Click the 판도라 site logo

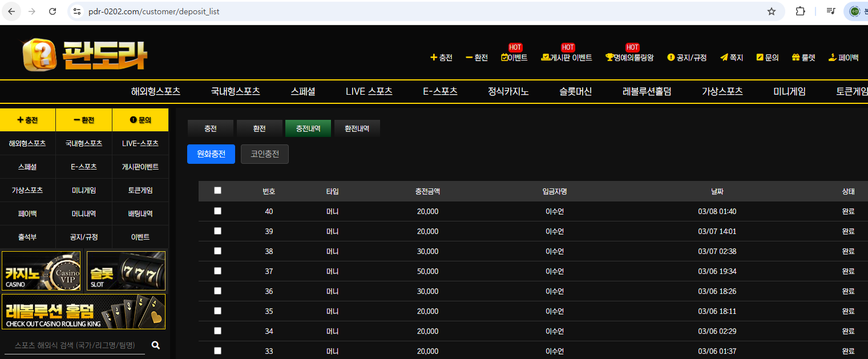tap(84, 55)
